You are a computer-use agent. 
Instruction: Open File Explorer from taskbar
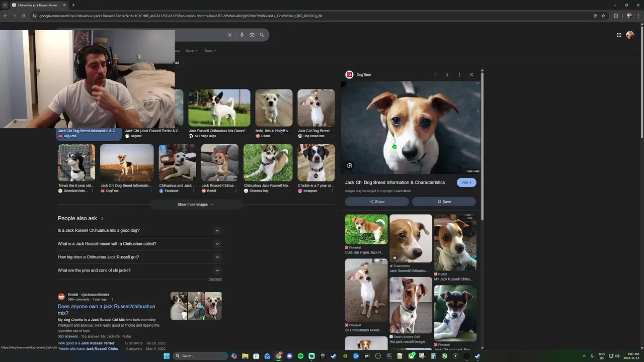click(245, 356)
